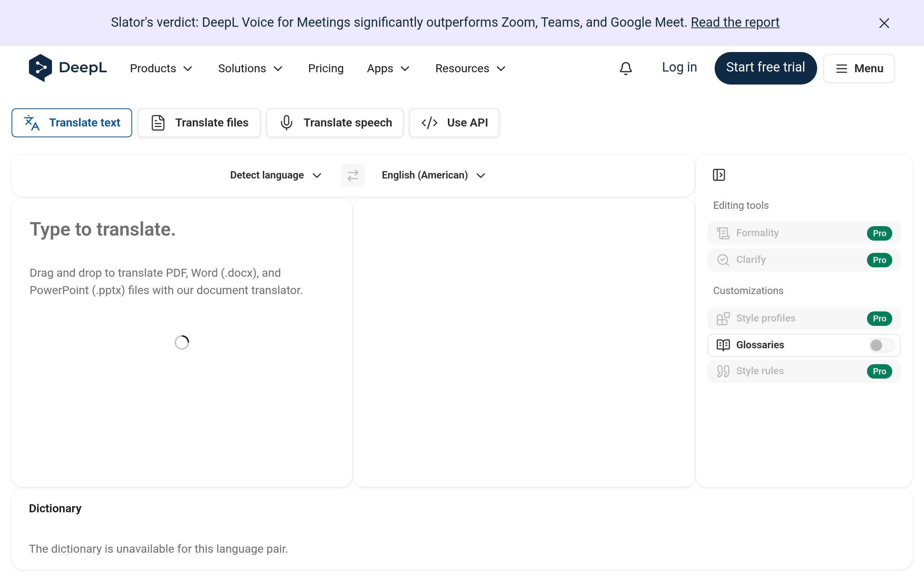This screenshot has width=924, height=578.
Task: Click the Pro badge beside Formality
Action: click(879, 233)
